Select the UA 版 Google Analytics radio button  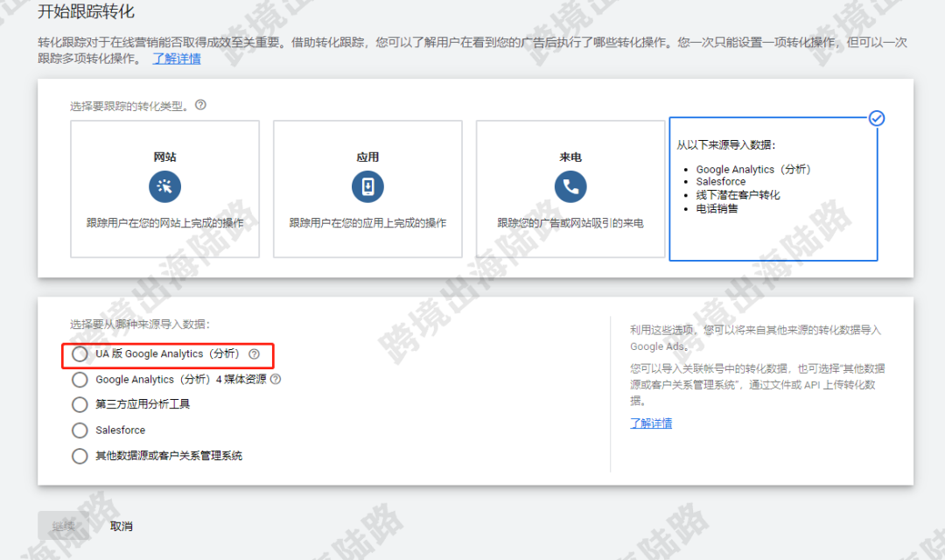(x=80, y=353)
